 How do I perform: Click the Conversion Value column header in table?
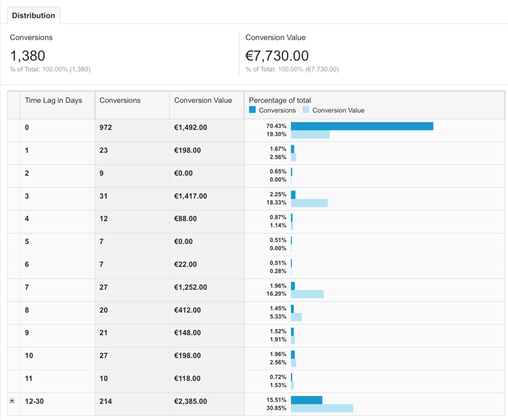pos(203,101)
